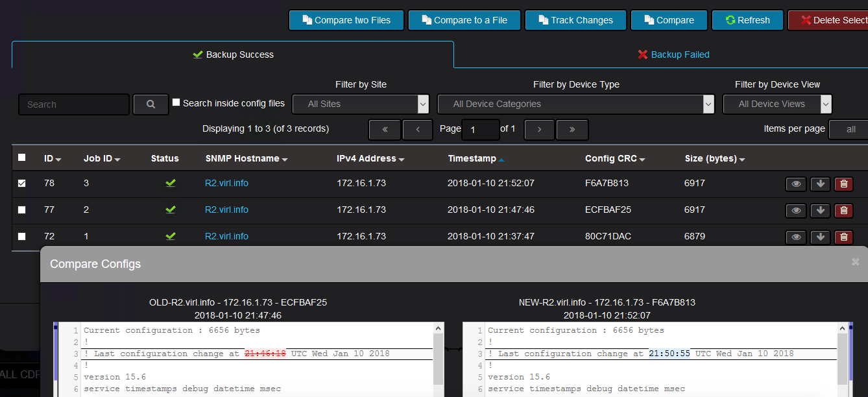Viewport: 868px width, 397px height.
Task: Check the checkbox for backup ID 77
Action: [x=22, y=210]
